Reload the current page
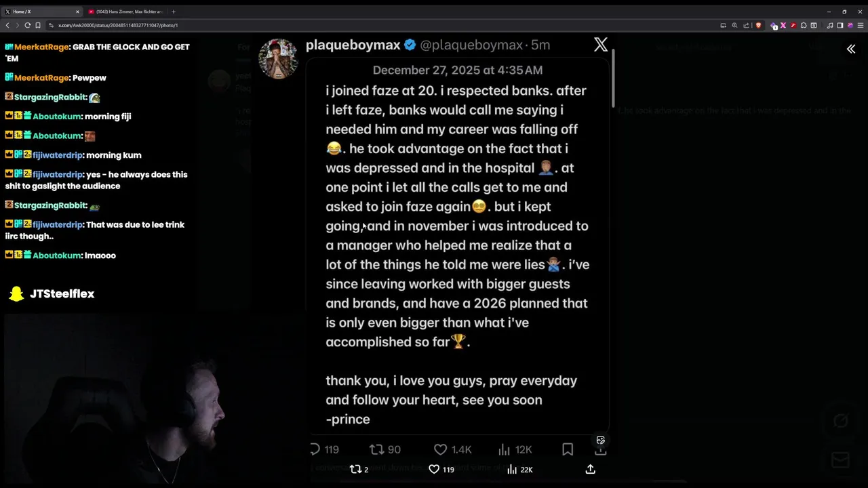This screenshot has height=488, width=868. pyautogui.click(x=27, y=25)
